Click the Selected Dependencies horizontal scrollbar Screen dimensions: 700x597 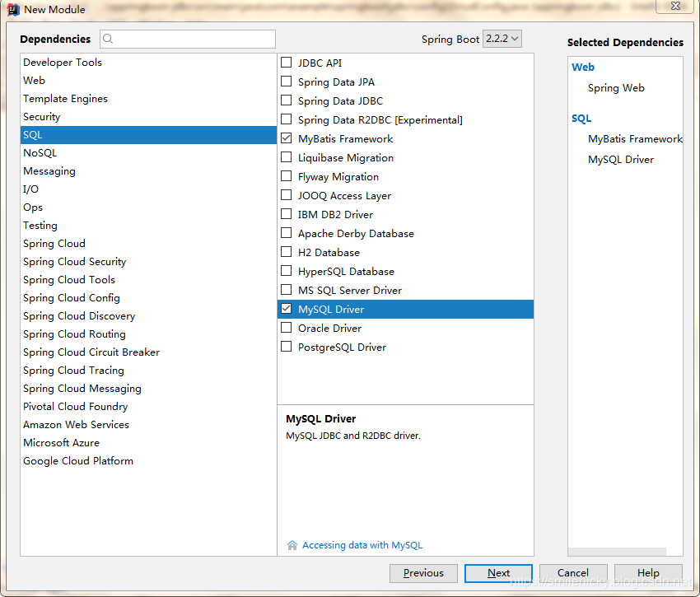point(617,552)
